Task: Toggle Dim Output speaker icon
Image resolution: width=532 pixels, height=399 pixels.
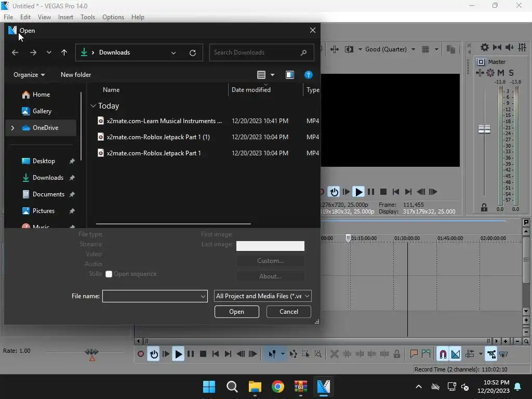Action: [509, 47]
